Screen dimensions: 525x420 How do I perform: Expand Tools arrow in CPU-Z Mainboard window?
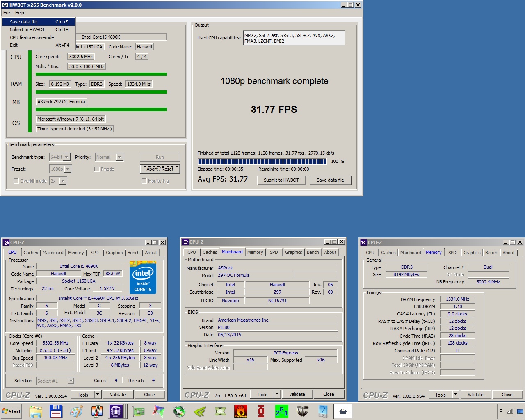pyautogui.click(x=277, y=394)
